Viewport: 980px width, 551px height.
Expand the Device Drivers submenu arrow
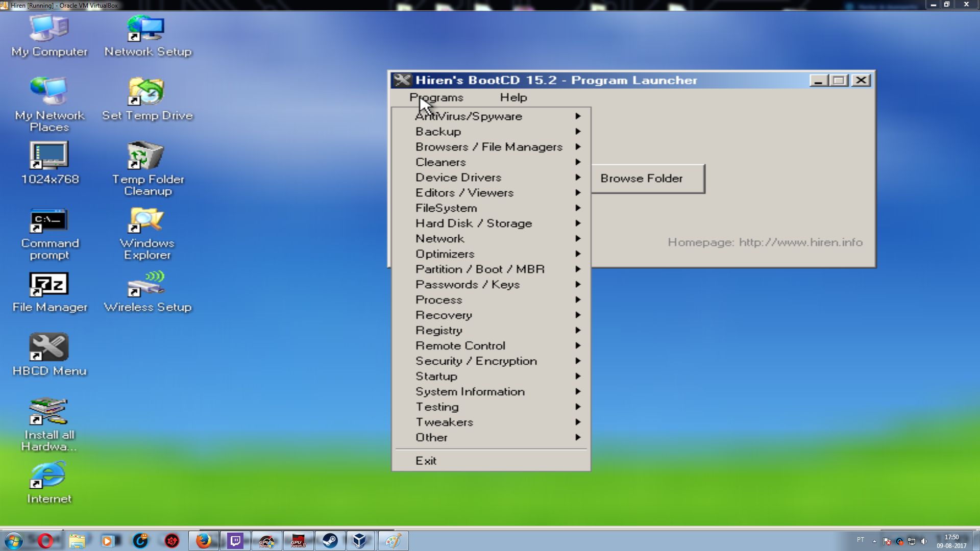pos(578,178)
